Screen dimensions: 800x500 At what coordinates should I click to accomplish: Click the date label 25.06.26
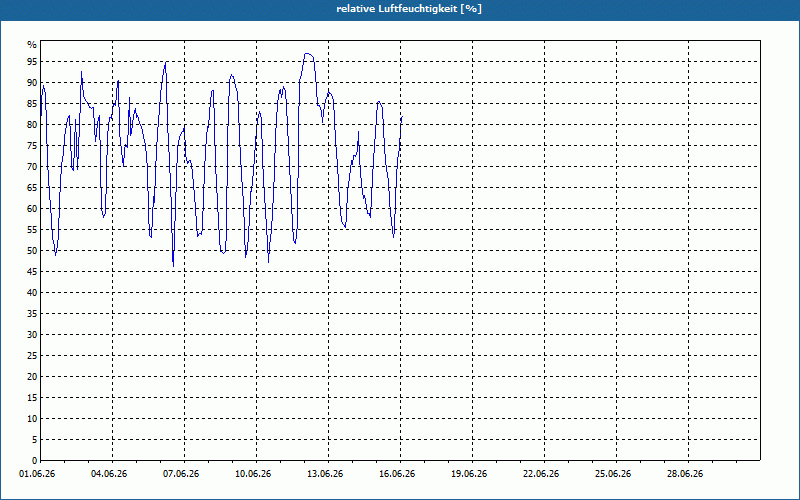613,474
